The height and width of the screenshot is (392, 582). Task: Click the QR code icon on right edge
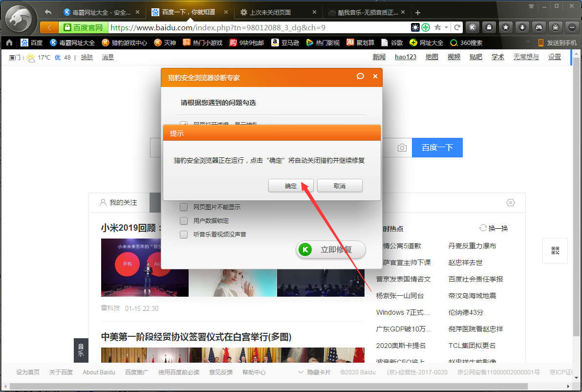[555, 250]
